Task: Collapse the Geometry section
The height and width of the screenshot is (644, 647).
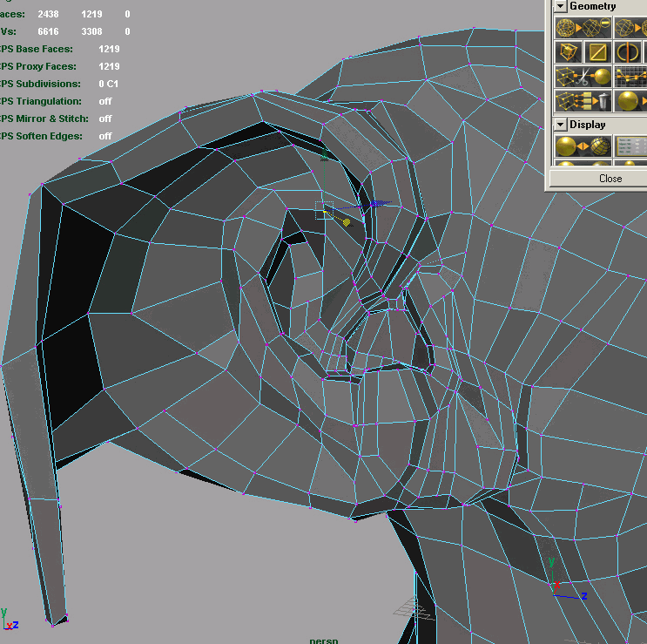Action: [x=560, y=6]
